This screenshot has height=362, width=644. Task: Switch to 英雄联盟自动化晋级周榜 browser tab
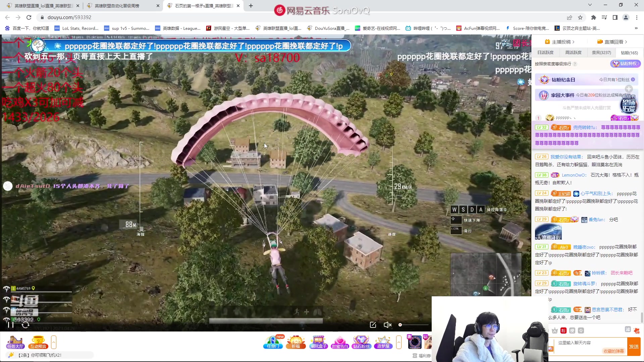point(122,6)
